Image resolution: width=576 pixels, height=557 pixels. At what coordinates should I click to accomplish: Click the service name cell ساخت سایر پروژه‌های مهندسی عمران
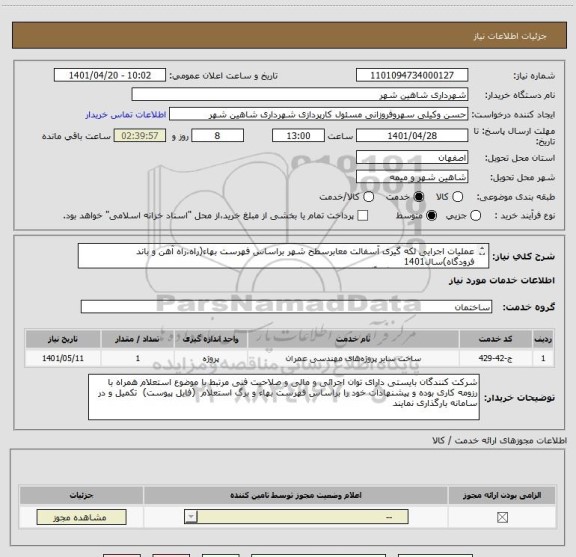click(x=353, y=358)
